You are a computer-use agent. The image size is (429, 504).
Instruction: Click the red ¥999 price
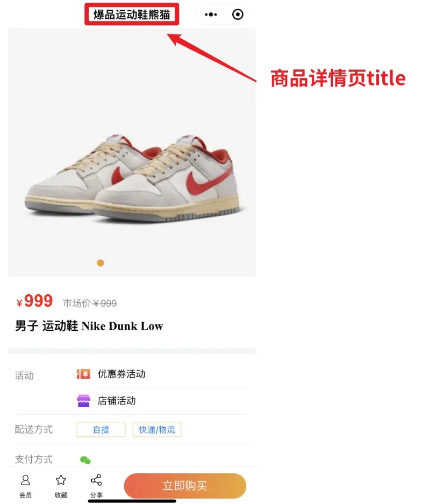35,301
